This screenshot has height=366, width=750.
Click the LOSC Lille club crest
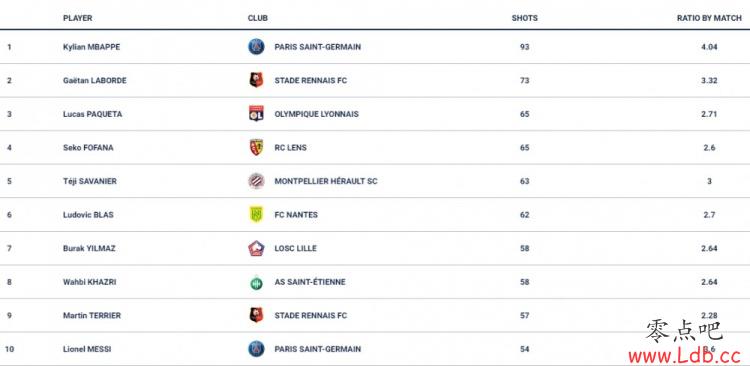pos(256,248)
